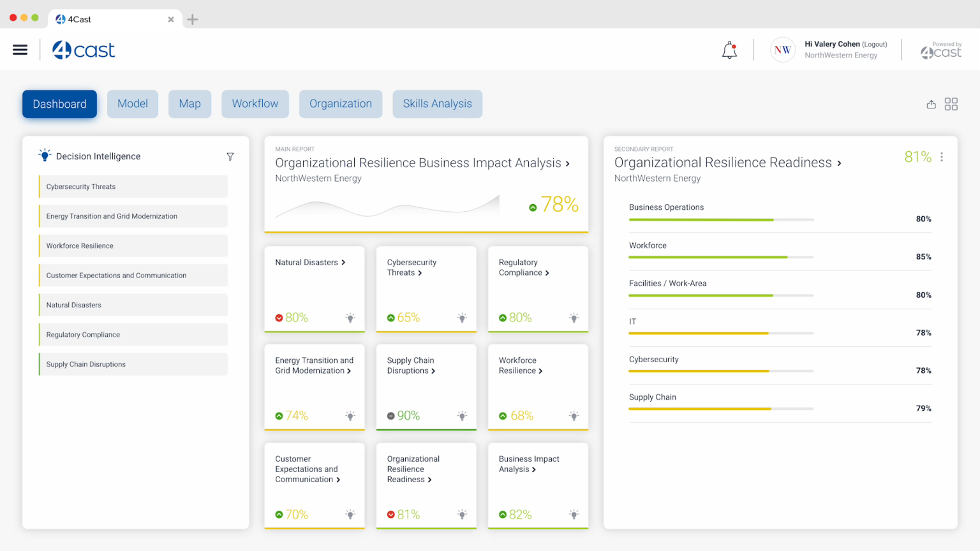Click the filter icon in Decision Intelligence panel
This screenshot has width=980, height=551.
pos(230,156)
